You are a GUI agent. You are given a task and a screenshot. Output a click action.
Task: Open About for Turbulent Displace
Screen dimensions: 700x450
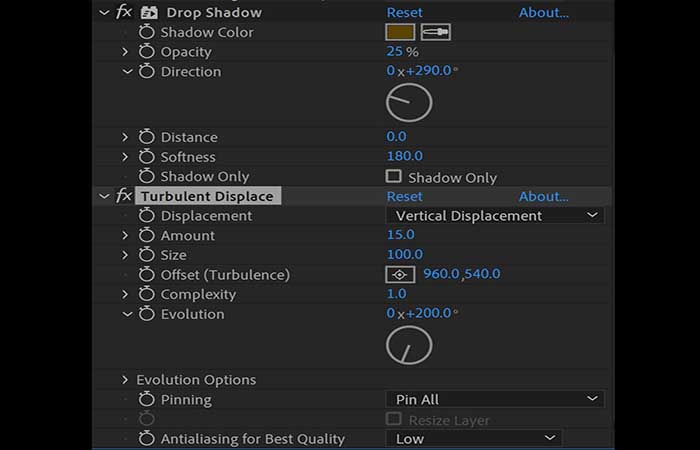(x=544, y=196)
